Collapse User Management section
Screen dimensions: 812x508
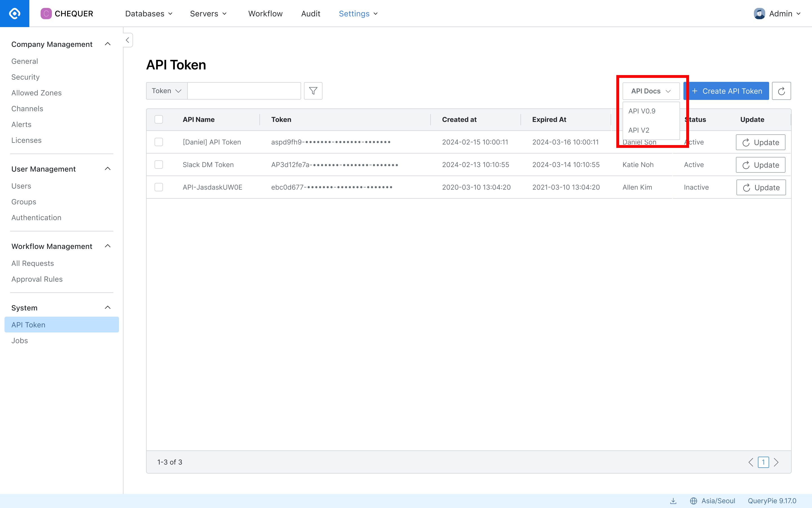pos(108,169)
